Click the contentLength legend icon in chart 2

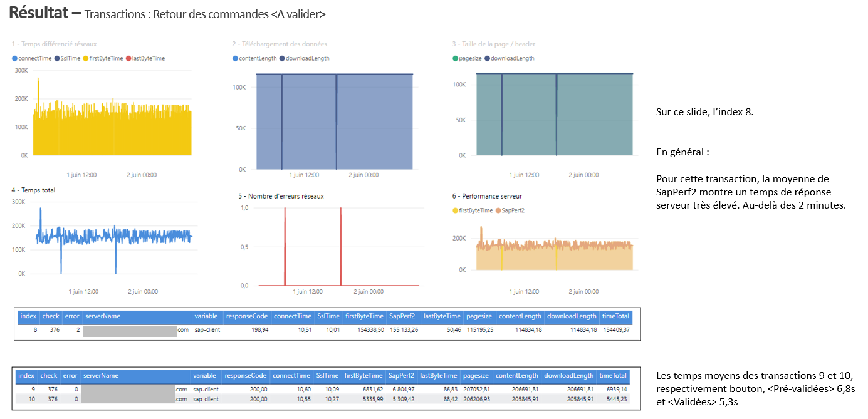[x=235, y=58]
